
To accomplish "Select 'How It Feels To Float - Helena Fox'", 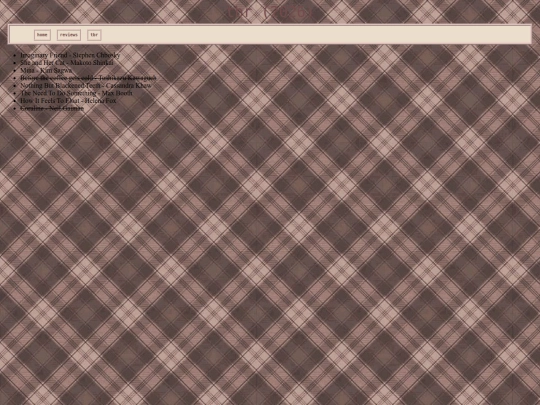I will pyautogui.click(x=68, y=101).
